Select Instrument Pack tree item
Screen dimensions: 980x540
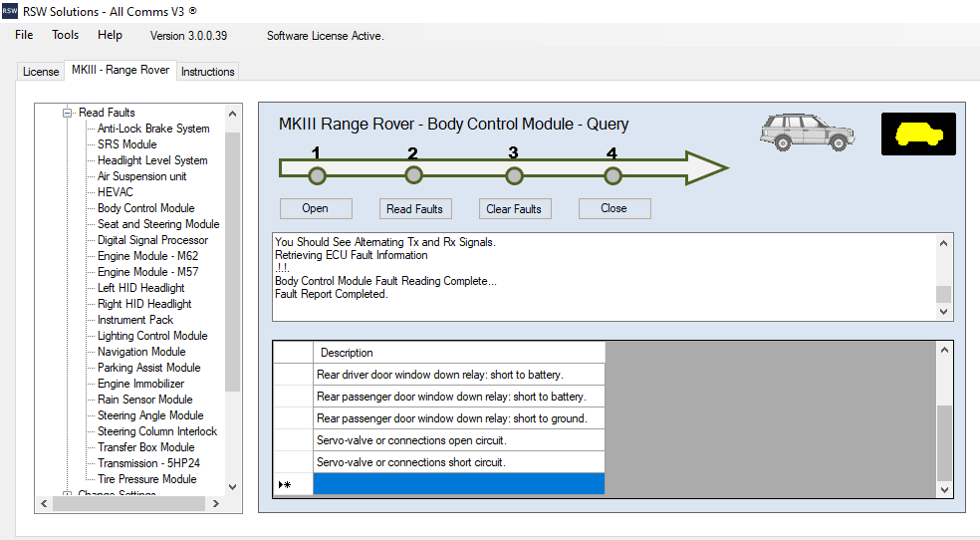[x=135, y=320]
